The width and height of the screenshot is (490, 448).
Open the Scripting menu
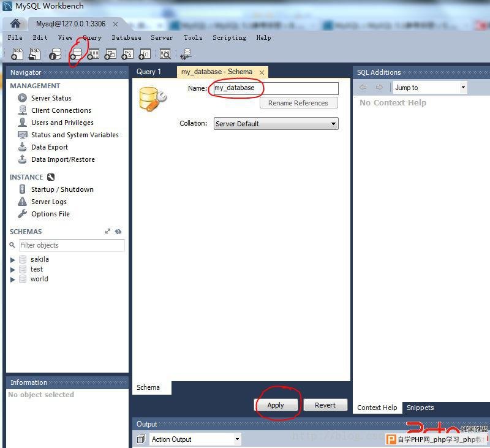click(229, 37)
